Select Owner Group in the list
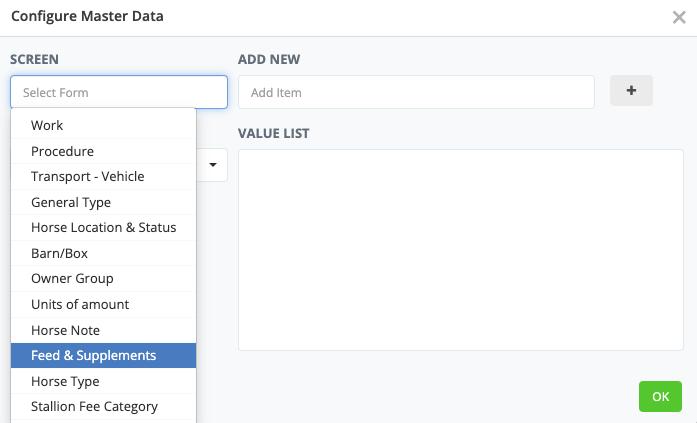 point(72,278)
